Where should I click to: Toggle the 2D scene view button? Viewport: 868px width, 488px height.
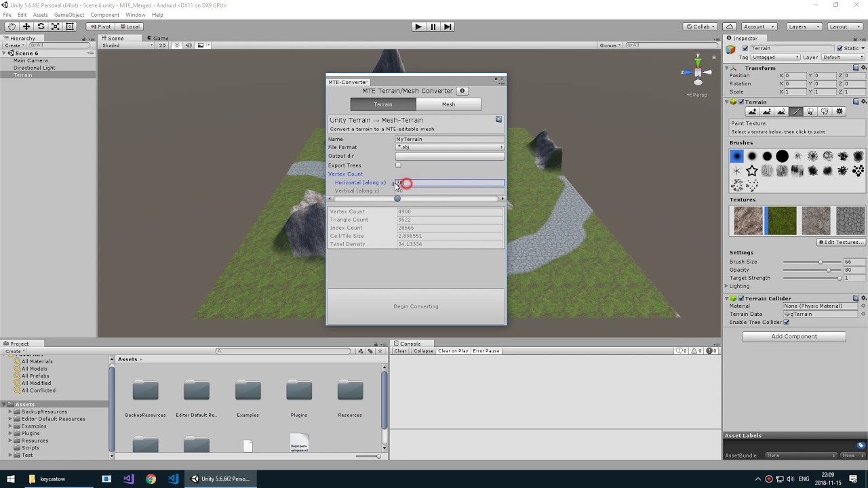[163, 45]
